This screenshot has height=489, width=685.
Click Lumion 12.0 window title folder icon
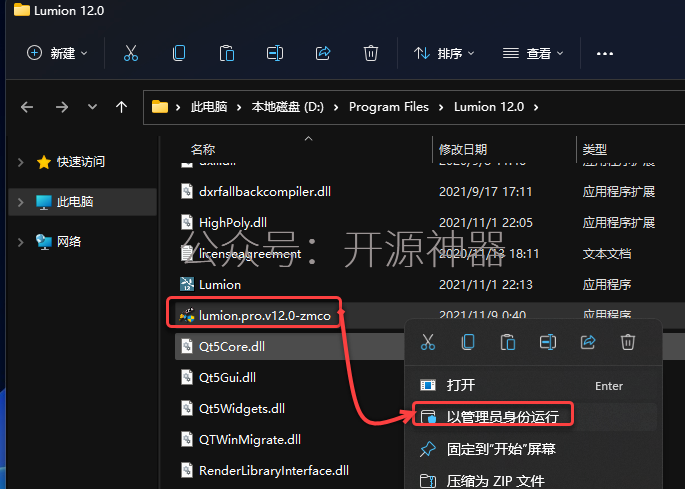(22, 10)
